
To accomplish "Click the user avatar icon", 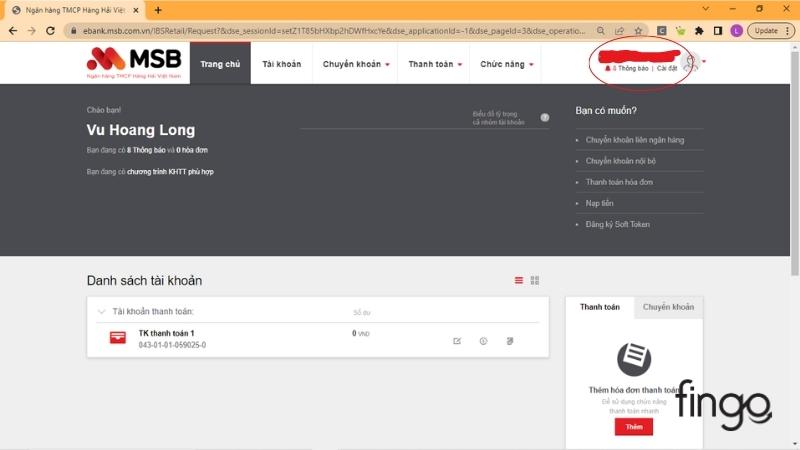I will pyautogui.click(x=690, y=62).
